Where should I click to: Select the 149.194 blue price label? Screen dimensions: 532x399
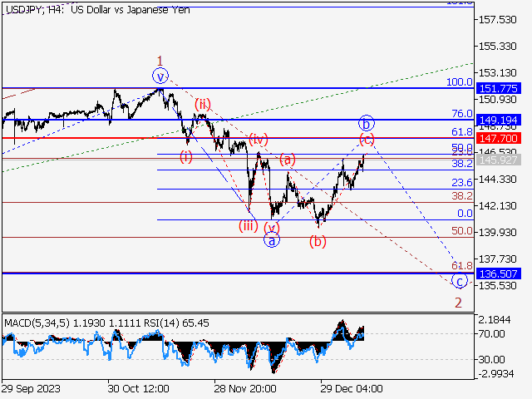coord(498,120)
